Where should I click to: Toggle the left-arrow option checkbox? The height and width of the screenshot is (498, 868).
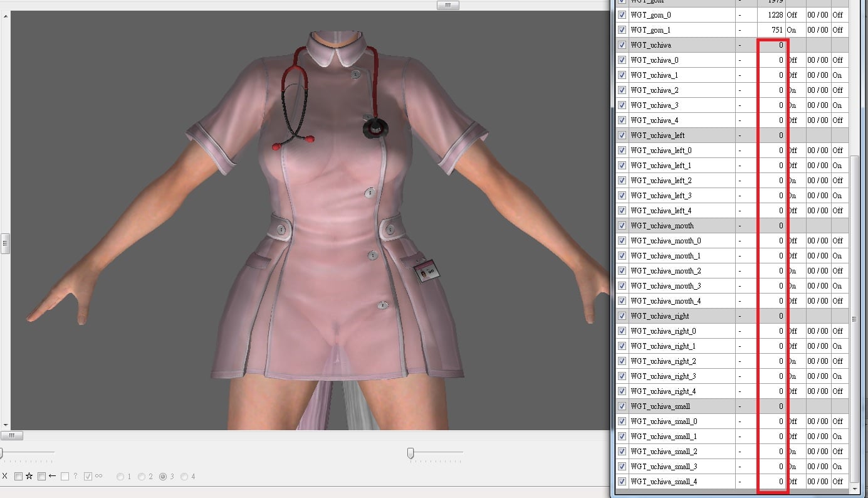tap(41, 476)
